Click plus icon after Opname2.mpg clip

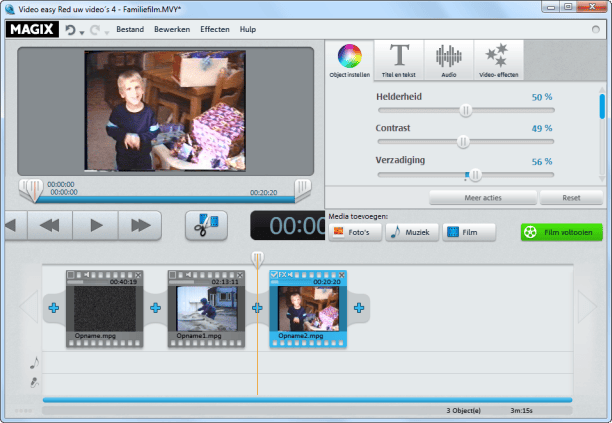coord(359,308)
